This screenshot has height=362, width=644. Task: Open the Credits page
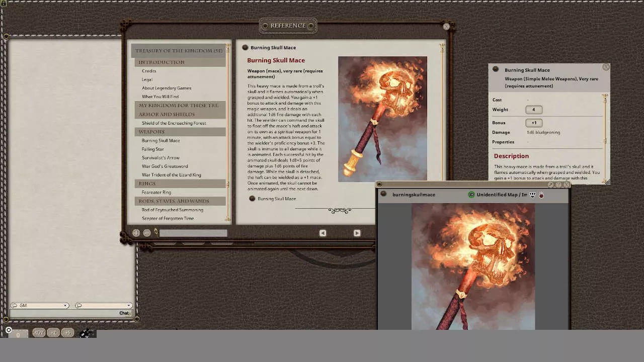coord(149,71)
